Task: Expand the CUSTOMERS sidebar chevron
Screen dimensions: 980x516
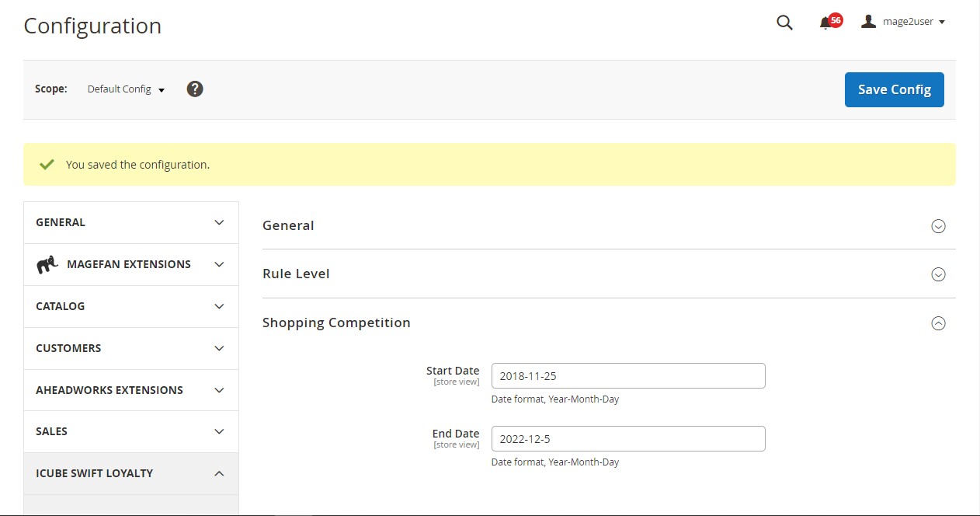Action: pyautogui.click(x=219, y=348)
